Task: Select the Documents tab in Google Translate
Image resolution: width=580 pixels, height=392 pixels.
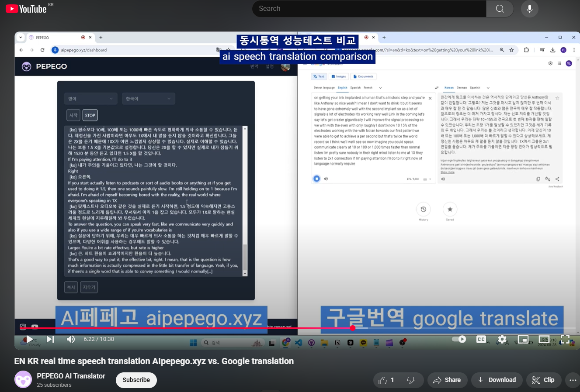Action: pyautogui.click(x=363, y=76)
